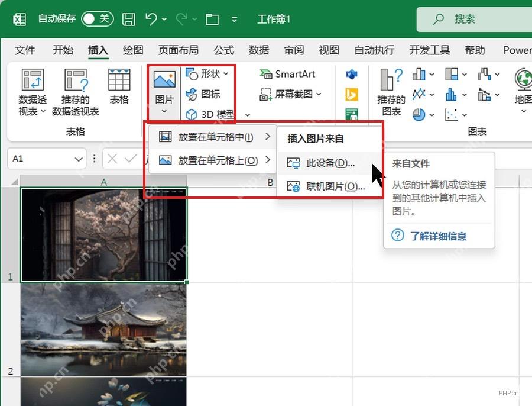532x406 pixels.
Task: Click the Excel app icon in title bar
Action: pos(20,19)
